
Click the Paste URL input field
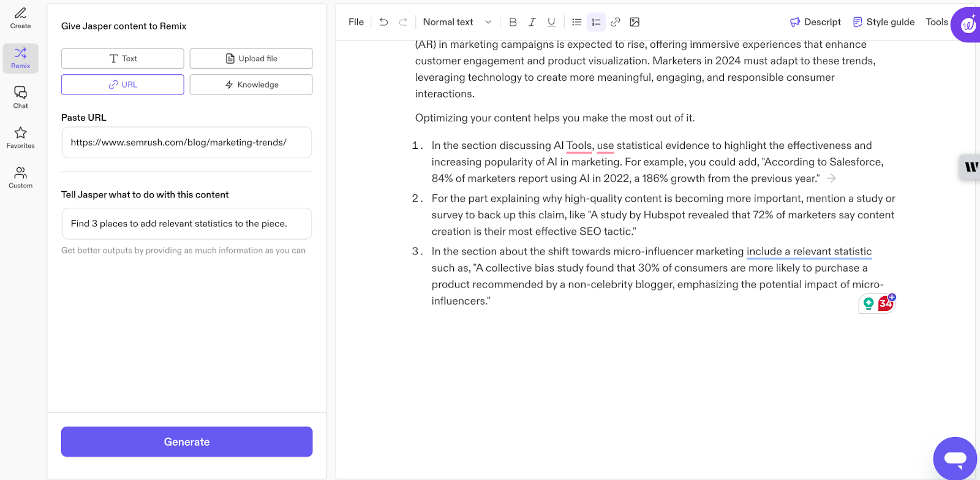[x=187, y=142]
